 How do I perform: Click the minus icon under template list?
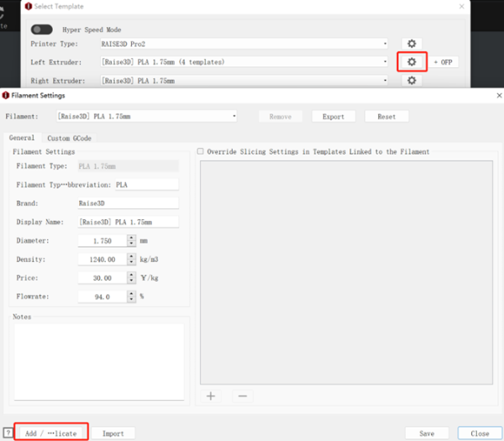(x=241, y=395)
